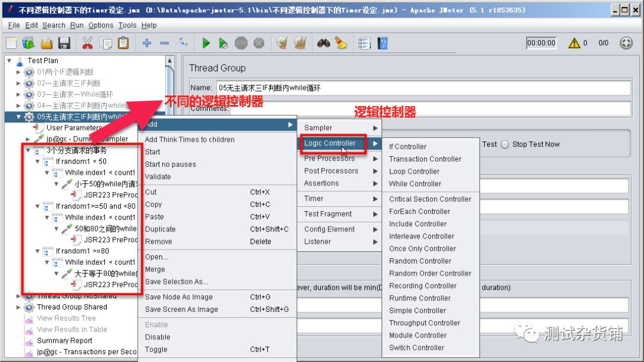Click the Open file folder icon

pos(47,43)
